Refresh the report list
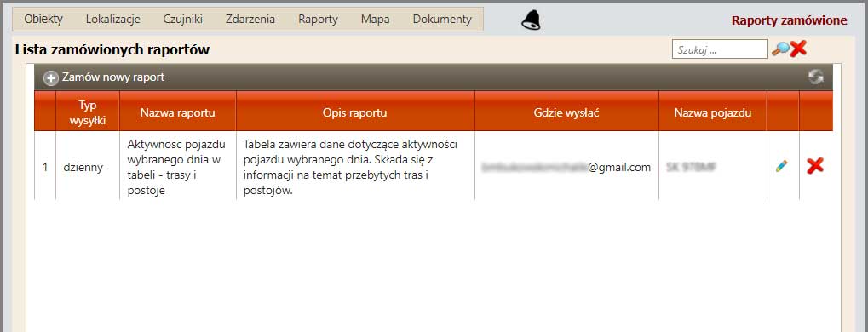868x332 pixels. click(815, 77)
